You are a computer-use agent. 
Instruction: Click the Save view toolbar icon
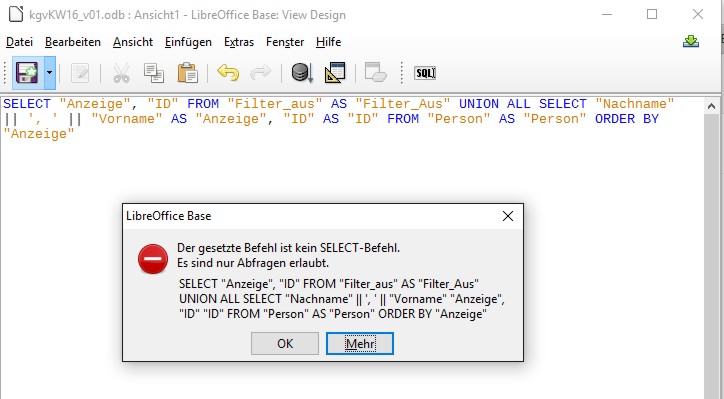pyautogui.click(x=27, y=73)
